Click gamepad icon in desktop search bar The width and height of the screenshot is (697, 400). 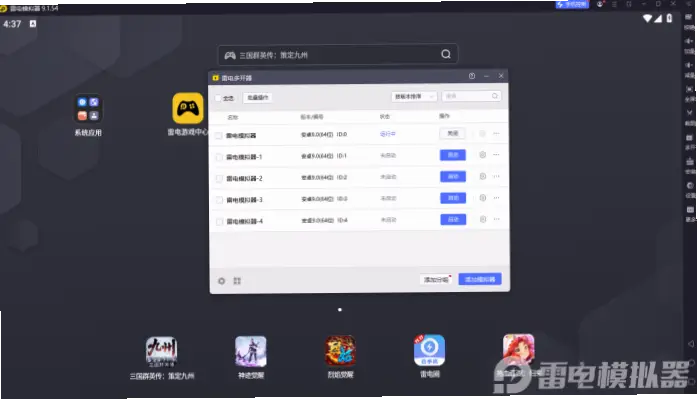230,55
